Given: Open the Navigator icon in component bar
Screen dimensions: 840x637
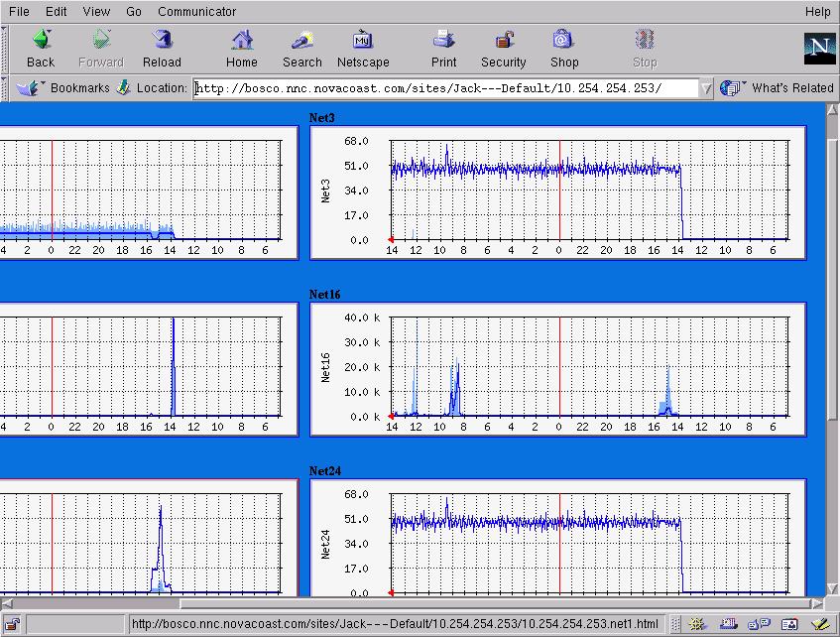Looking at the screenshot, I should click(x=697, y=624).
